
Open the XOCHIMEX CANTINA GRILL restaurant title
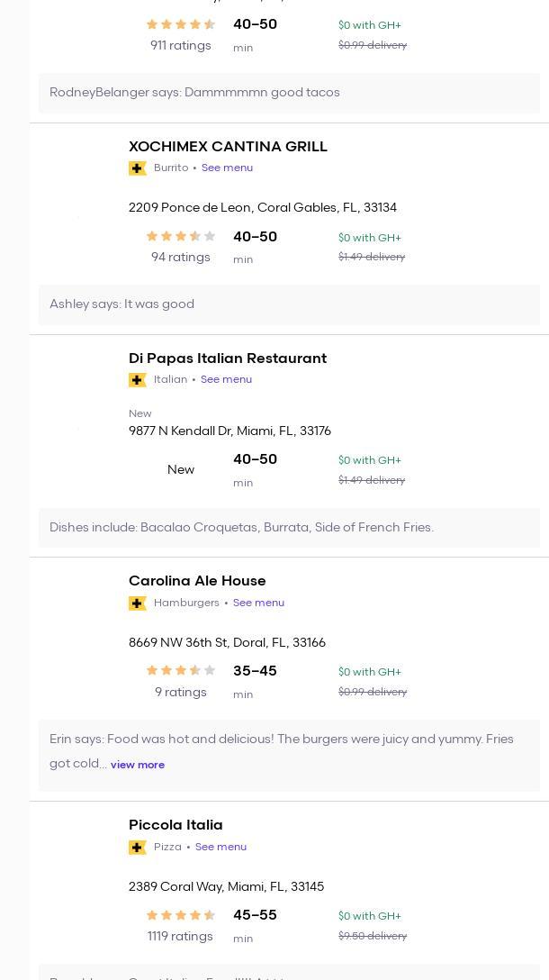(x=228, y=147)
